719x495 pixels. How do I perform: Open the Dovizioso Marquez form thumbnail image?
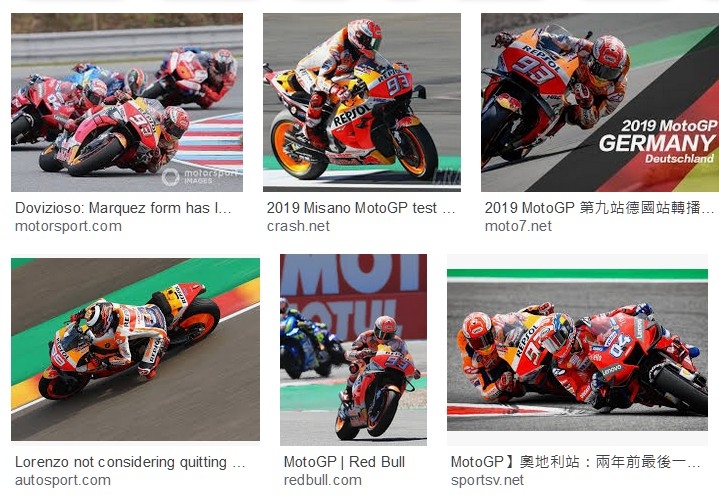127,102
